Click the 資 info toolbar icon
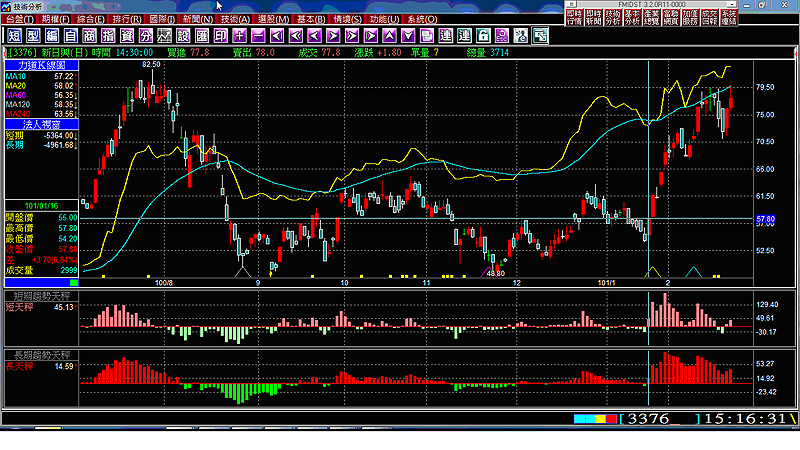 127,36
